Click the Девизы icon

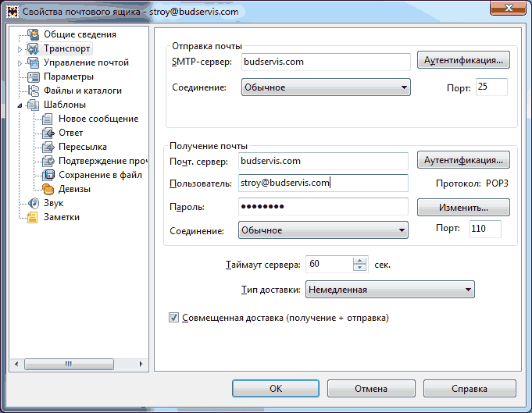[48, 189]
